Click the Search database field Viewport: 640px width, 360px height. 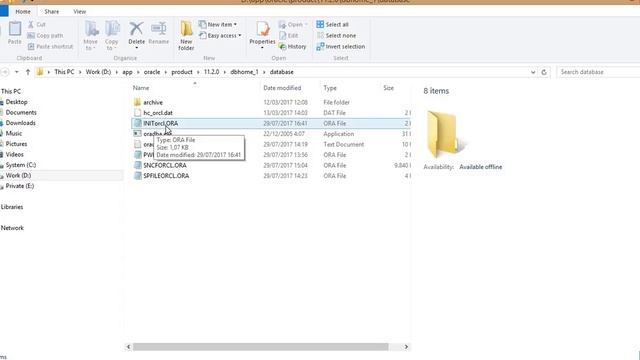click(x=598, y=72)
